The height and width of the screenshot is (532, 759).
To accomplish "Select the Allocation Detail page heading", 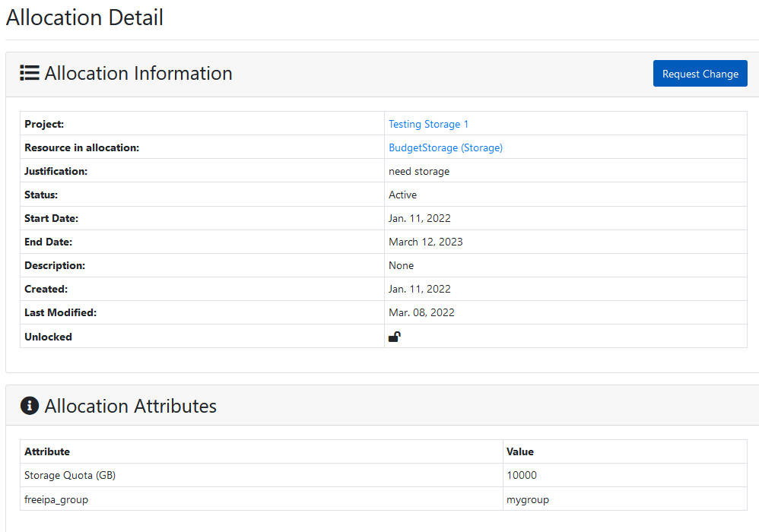I will click(84, 17).
